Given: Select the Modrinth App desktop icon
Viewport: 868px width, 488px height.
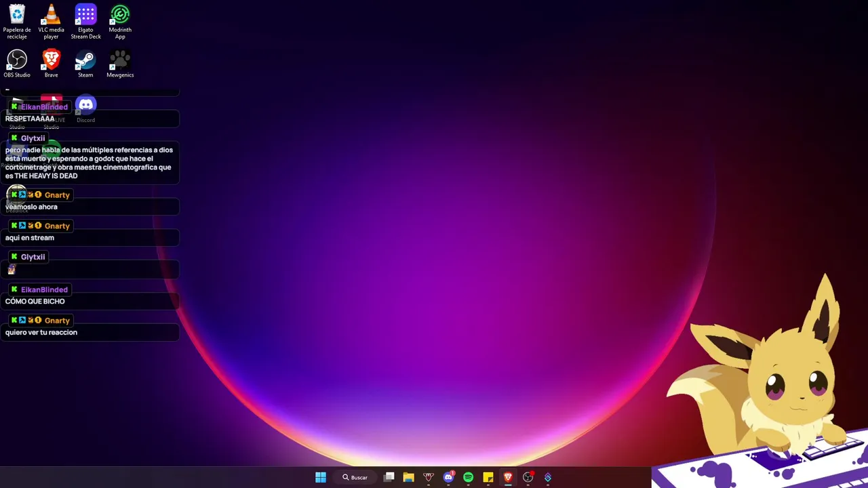Looking at the screenshot, I should pyautogui.click(x=120, y=22).
